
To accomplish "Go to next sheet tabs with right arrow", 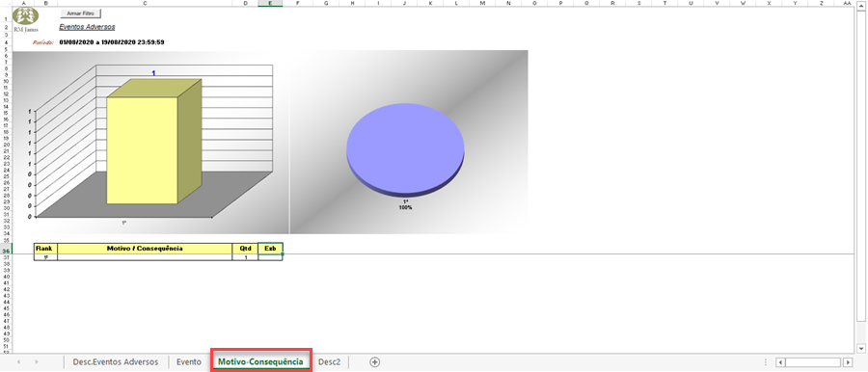I will click(x=37, y=362).
